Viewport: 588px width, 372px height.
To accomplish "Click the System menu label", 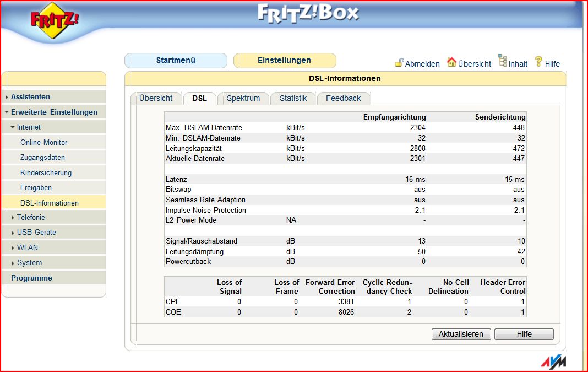I will (x=29, y=263).
